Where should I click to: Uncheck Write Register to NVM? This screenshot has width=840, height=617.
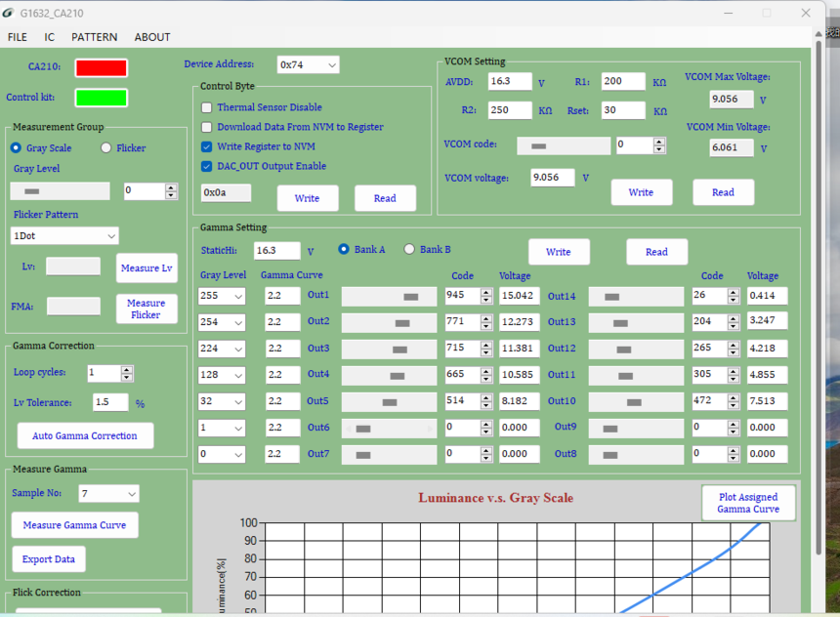coord(206,146)
